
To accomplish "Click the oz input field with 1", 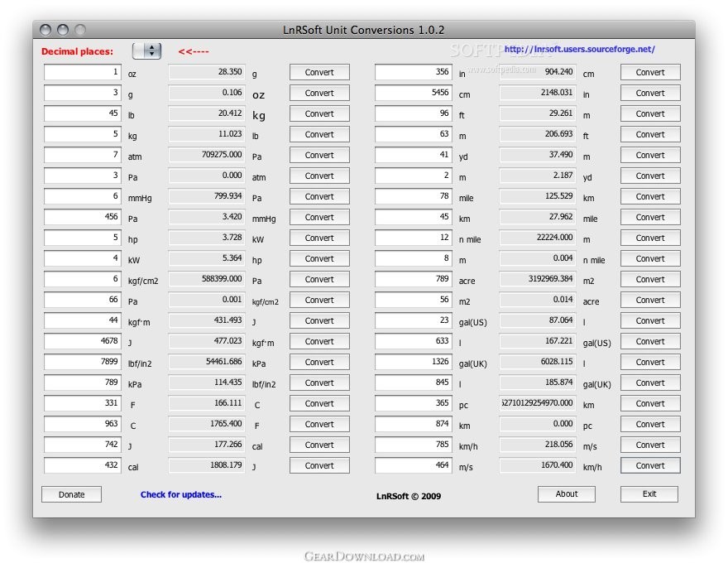I will click(x=83, y=72).
